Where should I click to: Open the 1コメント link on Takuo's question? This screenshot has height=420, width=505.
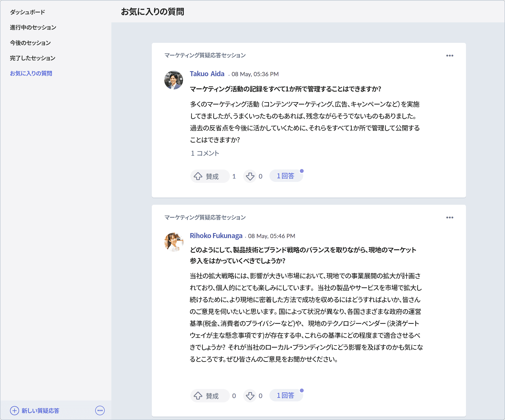point(205,153)
